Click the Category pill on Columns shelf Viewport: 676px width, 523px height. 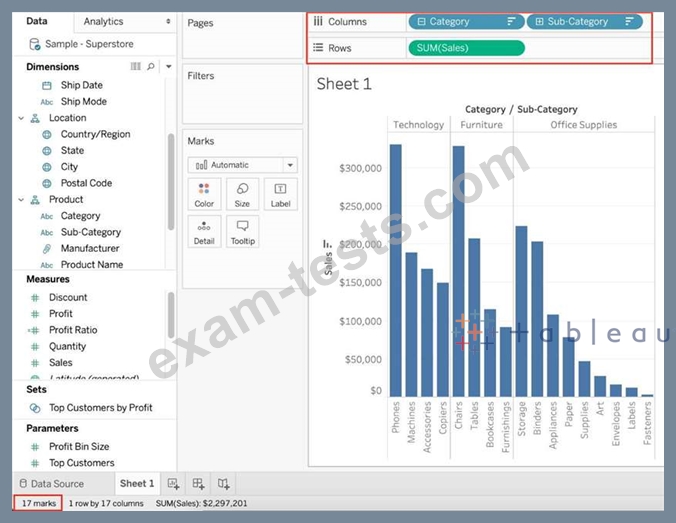tap(466, 22)
